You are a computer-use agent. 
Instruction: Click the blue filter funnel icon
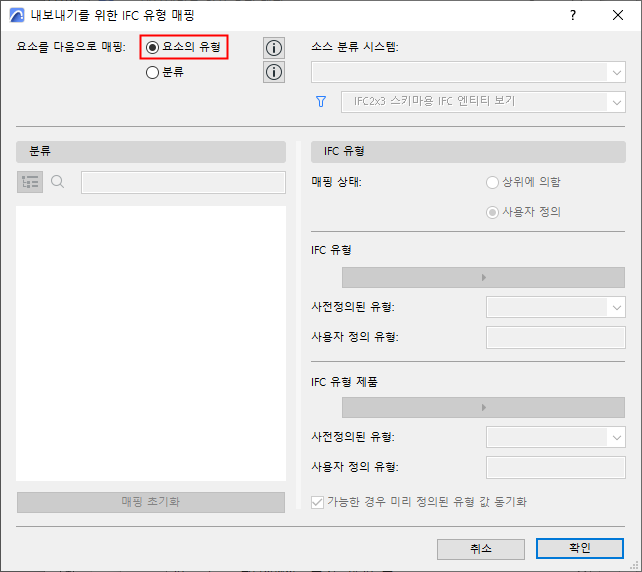[x=321, y=102]
